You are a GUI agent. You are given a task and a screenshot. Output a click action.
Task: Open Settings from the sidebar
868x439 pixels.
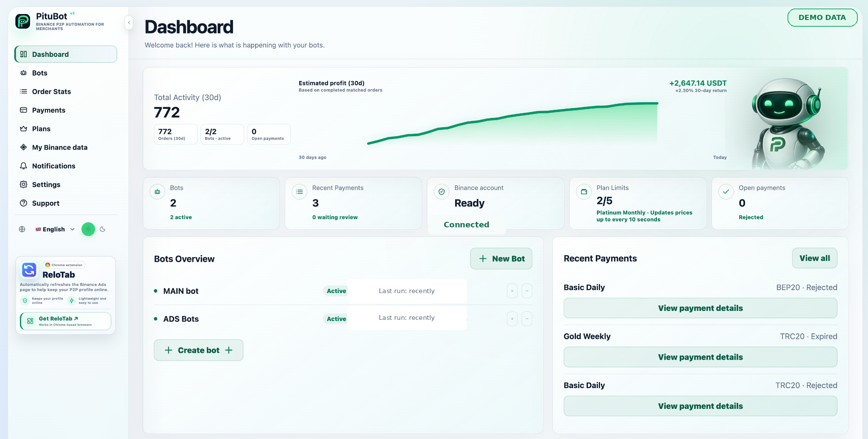66,185
